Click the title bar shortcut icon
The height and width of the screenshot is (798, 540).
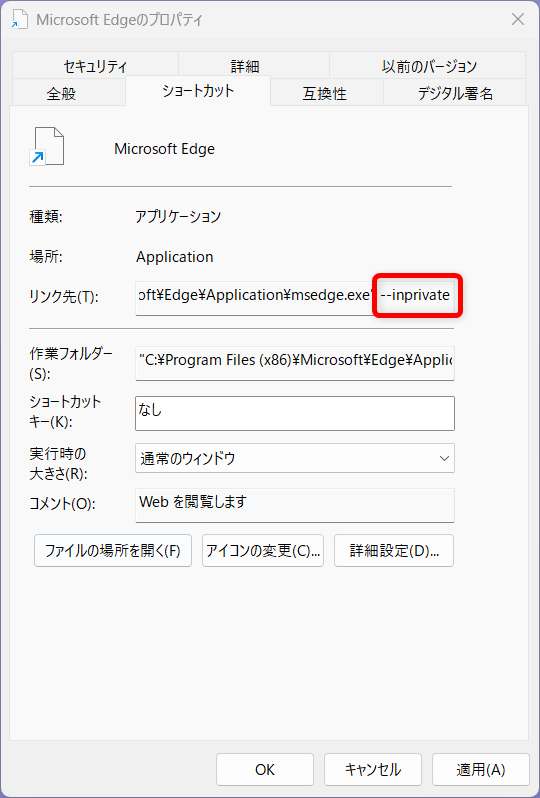tap(19, 20)
